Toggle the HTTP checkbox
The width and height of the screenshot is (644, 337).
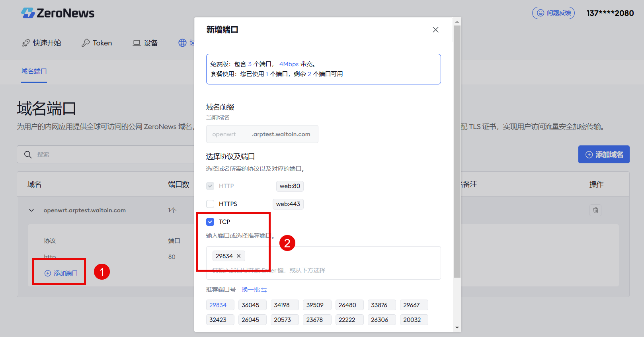click(210, 186)
